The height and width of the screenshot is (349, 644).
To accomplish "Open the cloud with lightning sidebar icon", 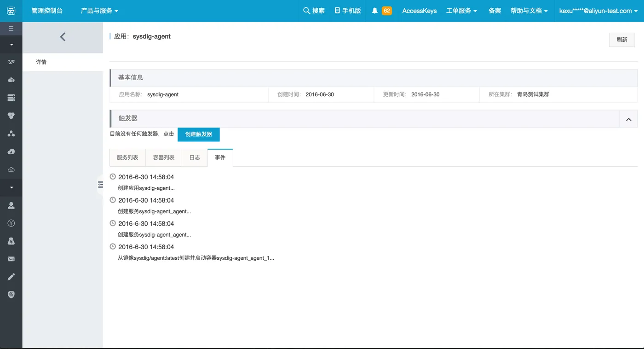I will (x=11, y=151).
